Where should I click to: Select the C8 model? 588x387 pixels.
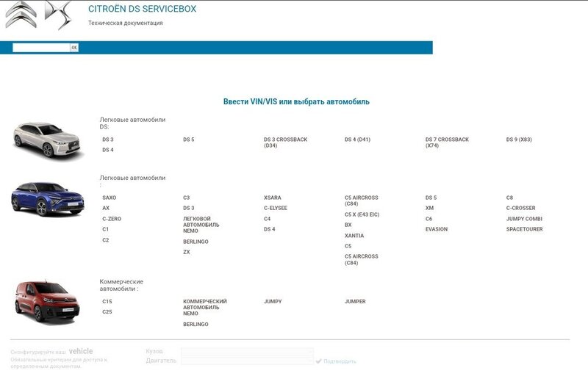click(x=509, y=198)
